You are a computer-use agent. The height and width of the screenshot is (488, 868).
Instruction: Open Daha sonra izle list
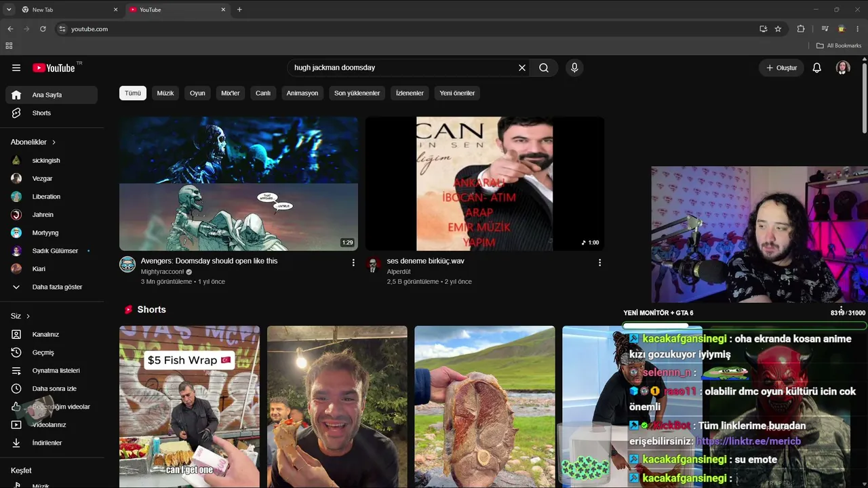52,388
